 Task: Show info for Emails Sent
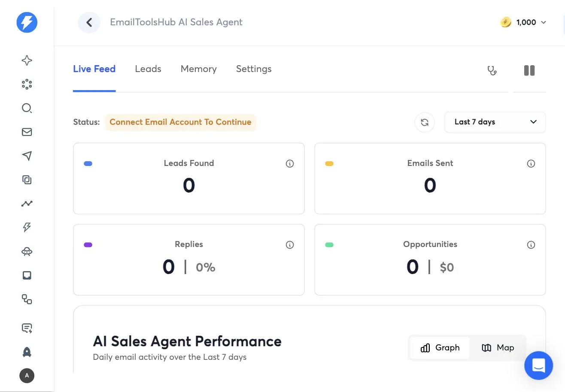pos(531,163)
